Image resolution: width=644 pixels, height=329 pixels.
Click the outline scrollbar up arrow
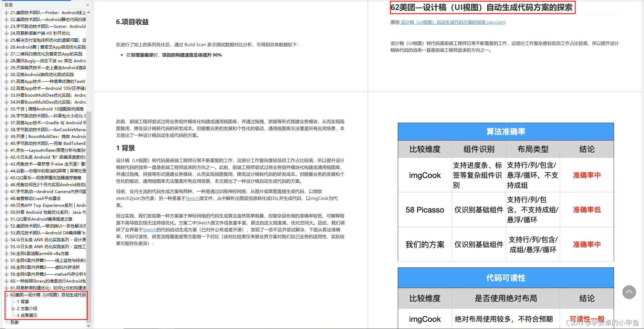89,12
